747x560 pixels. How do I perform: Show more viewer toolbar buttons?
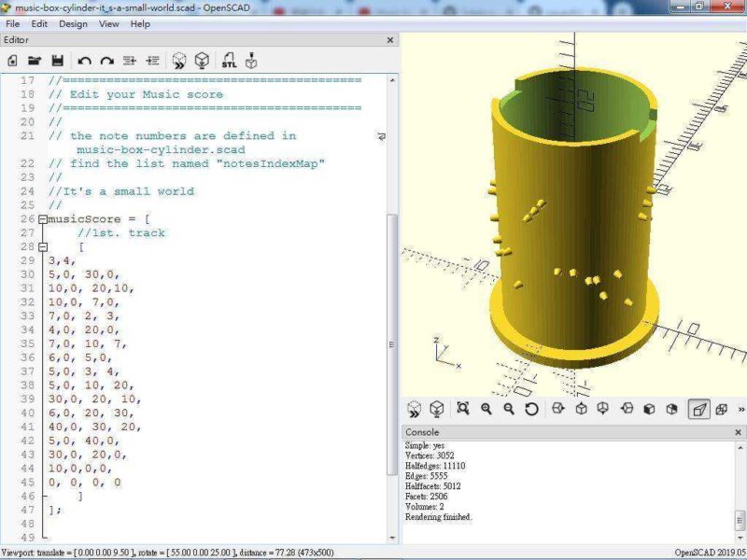[741, 409]
